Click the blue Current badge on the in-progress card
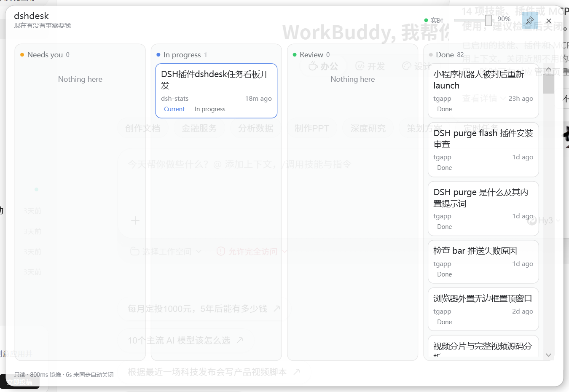This screenshot has height=392, width=569. point(174,109)
